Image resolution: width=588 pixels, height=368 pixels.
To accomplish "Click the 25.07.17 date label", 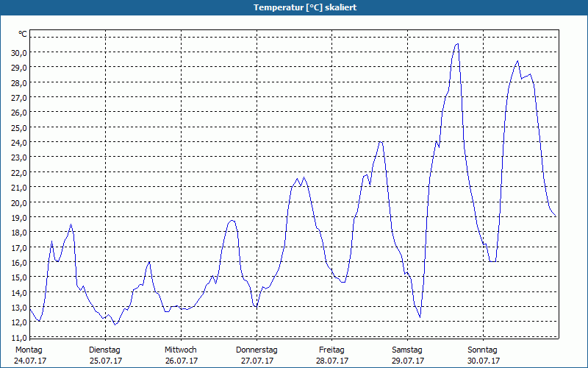I will [106, 361].
